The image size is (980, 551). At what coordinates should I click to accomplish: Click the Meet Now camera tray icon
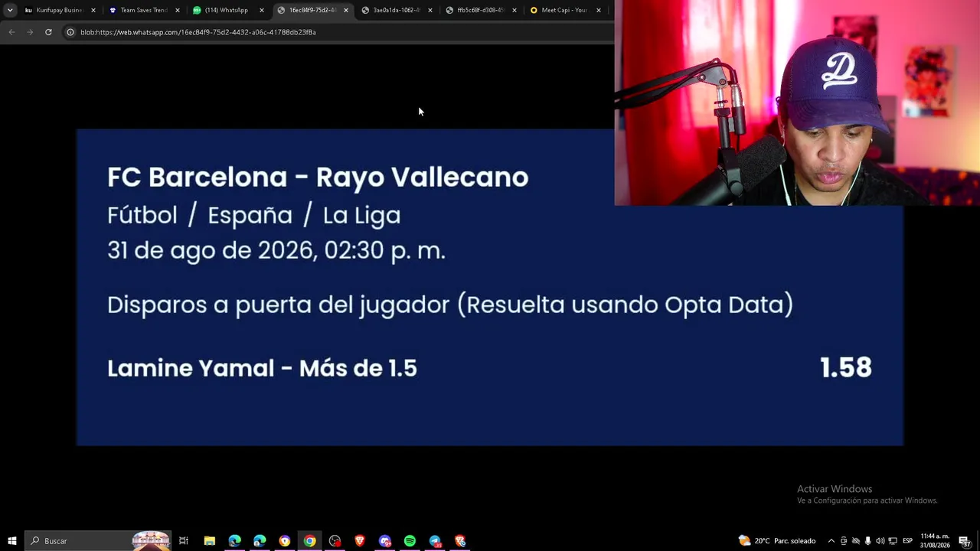pos(844,541)
